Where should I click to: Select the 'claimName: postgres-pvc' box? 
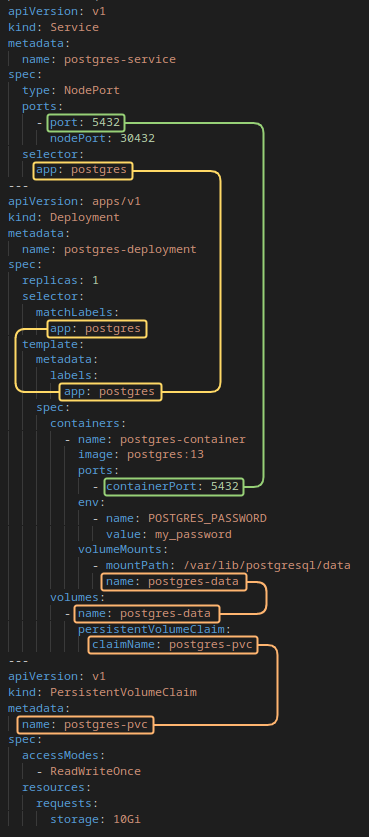pyautogui.click(x=172, y=645)
